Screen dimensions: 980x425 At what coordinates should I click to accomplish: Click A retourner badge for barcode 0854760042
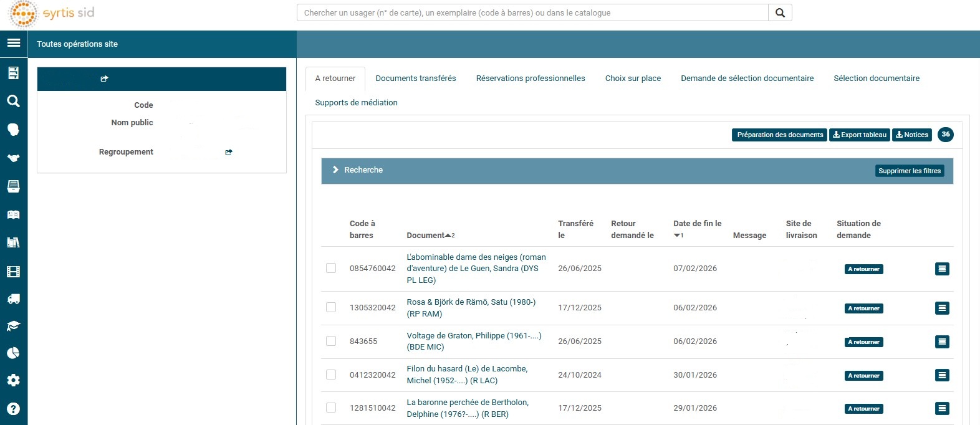pyautogui.click(x=864, y=269)
